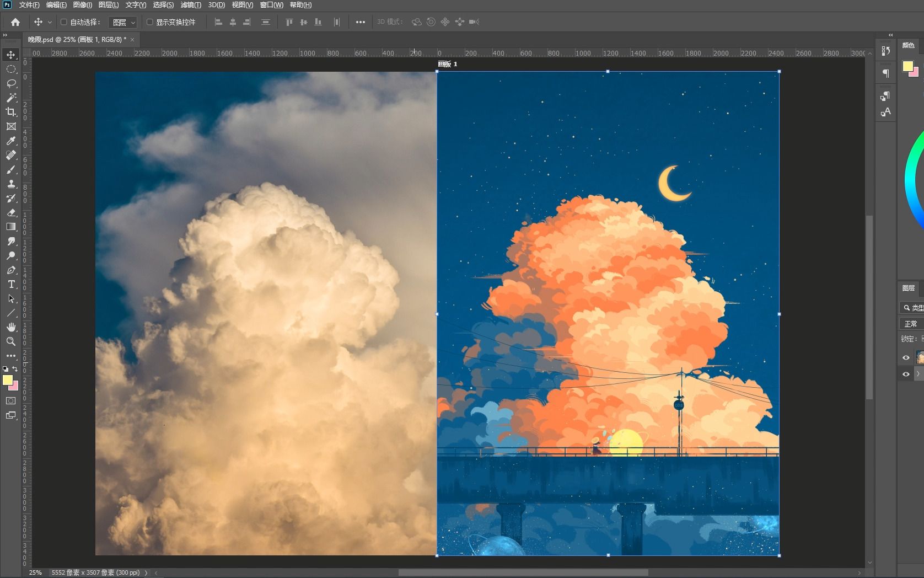Viewport: 924px width, 578px height.
Task: Select the History Brush tool
Action: [x=11, y=198]
